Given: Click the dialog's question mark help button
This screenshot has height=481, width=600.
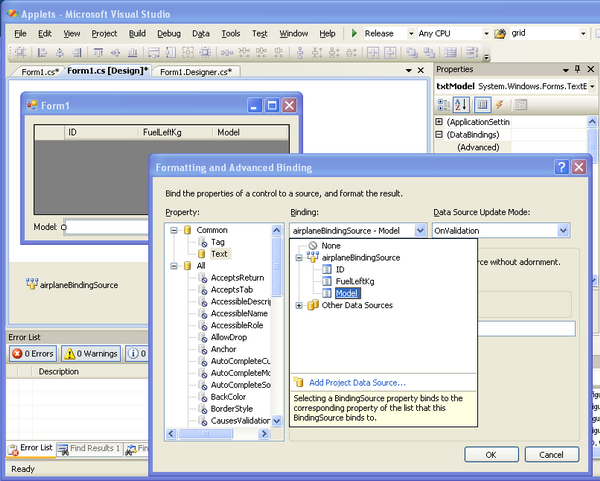Looking at the screenshot, I should point(561,167).
